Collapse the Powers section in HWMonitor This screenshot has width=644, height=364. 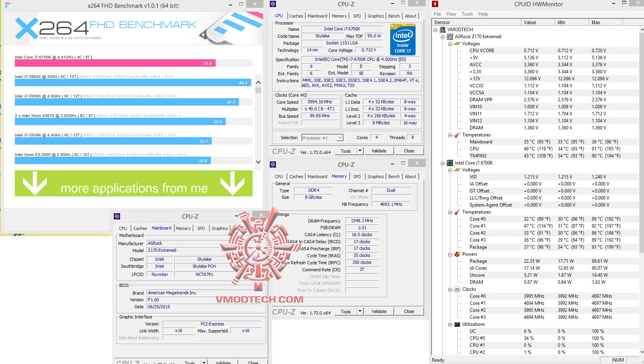pos(450,254)
